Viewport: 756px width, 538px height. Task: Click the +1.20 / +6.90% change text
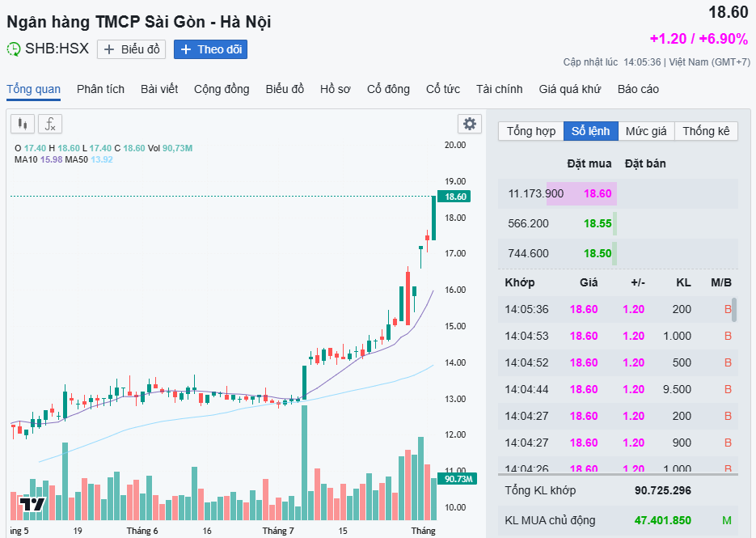tap(699, 39)
